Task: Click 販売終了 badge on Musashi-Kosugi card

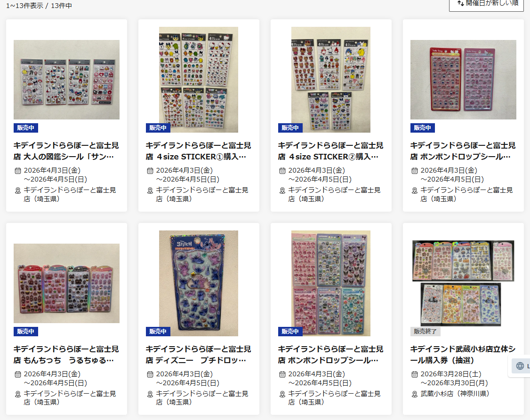Action: 425,332
